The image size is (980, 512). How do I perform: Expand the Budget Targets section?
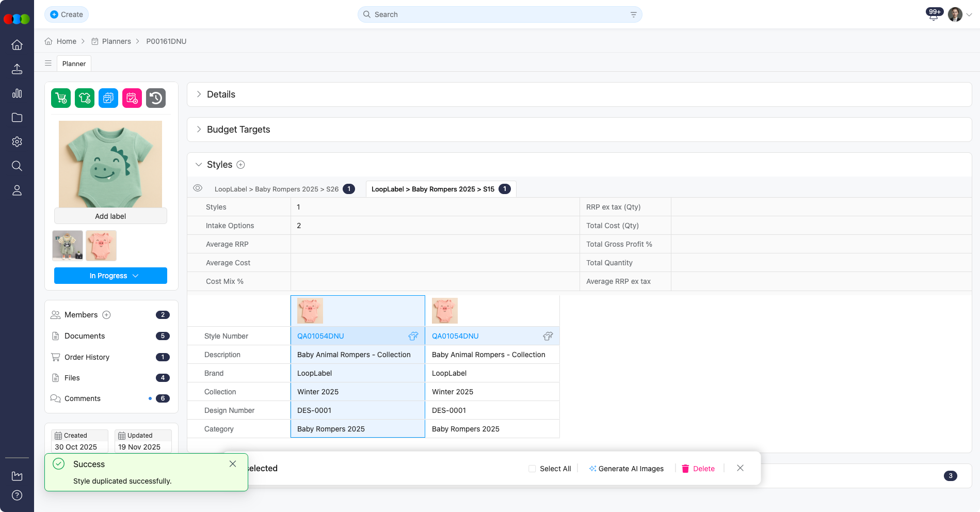199,130
